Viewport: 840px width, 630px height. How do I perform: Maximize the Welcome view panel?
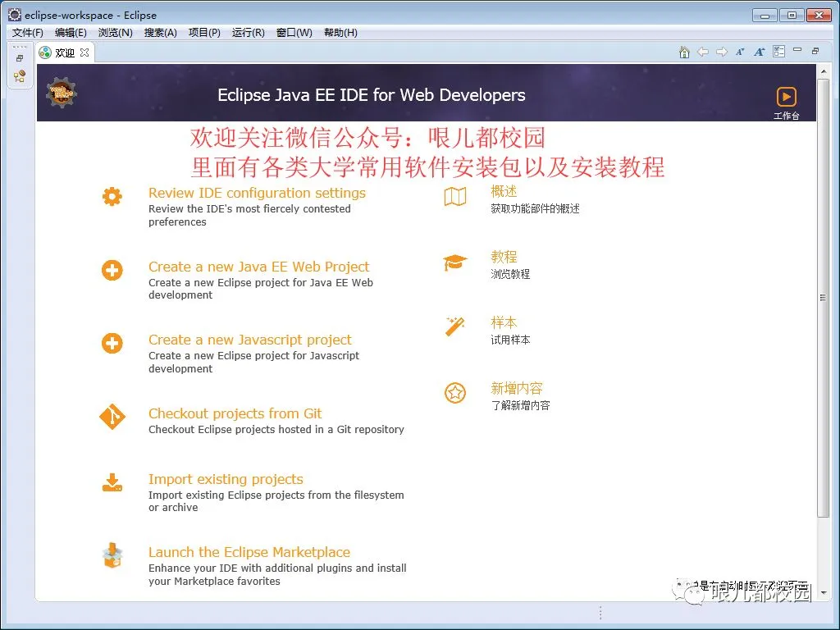coord(815,51)
